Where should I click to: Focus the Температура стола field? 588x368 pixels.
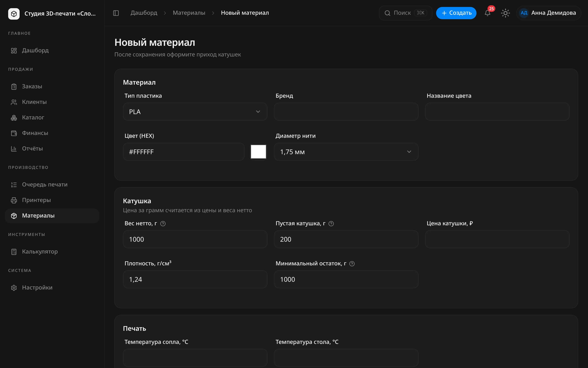click(x=346, y=358)
